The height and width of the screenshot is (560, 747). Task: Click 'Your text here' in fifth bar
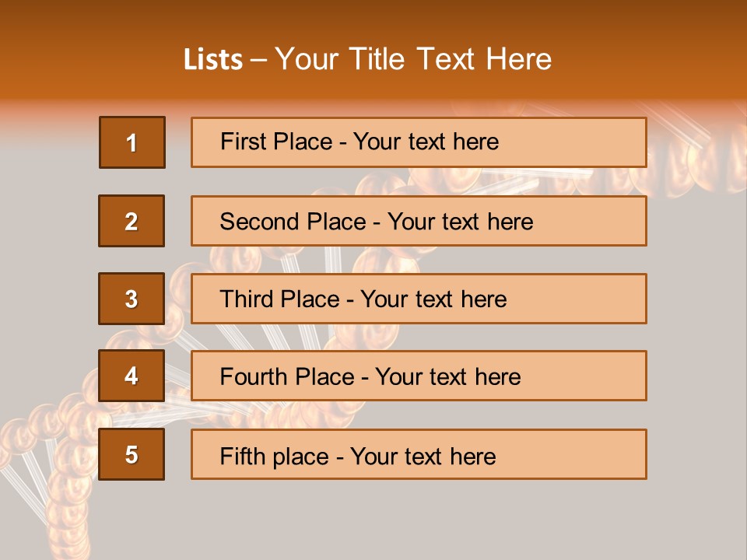click(x=423, y=457)
